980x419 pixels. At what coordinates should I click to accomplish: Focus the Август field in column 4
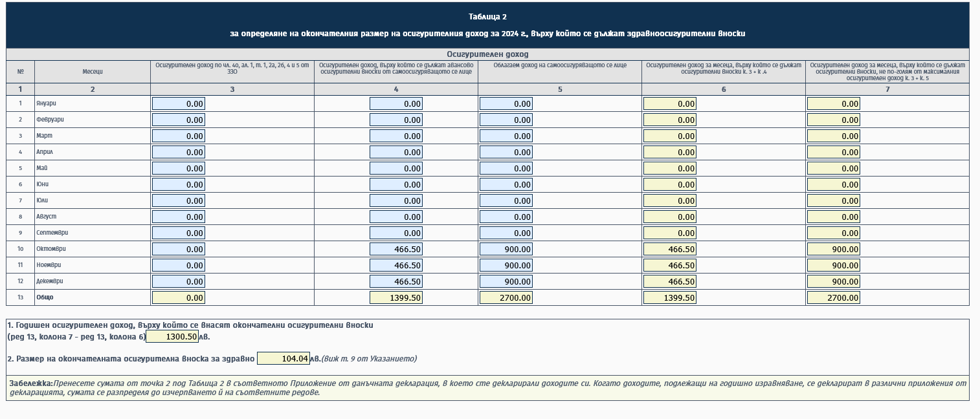(x=395, y=217)
